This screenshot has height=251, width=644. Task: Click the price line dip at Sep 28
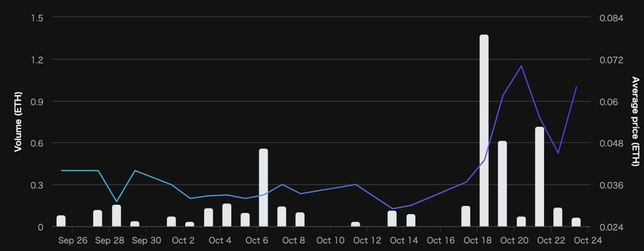[x=116, y=202]
